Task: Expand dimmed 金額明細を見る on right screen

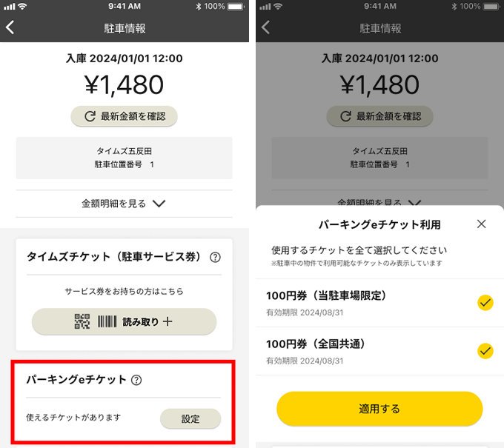Action: pyautogui.click(x=379, y=201)
